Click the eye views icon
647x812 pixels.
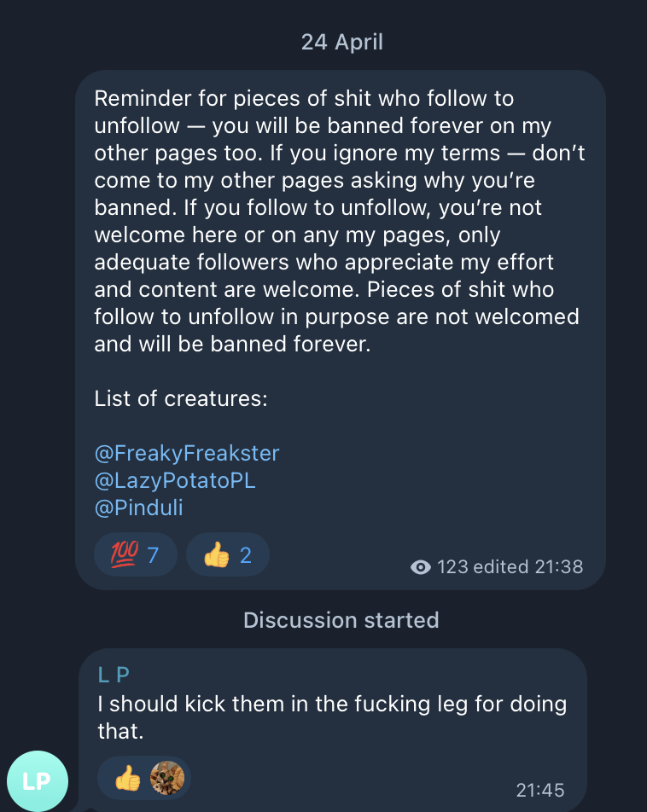pyautogui.click(x=420, y=567)
